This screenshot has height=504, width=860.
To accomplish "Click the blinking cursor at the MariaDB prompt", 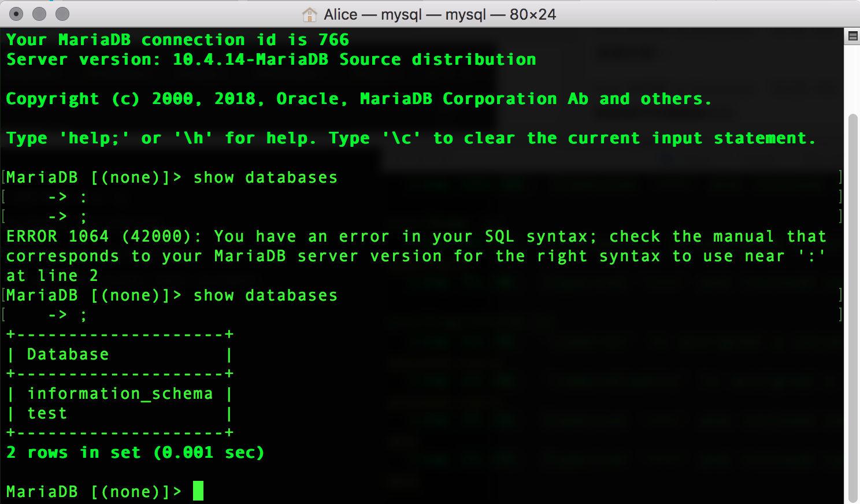I will point(198,491).
